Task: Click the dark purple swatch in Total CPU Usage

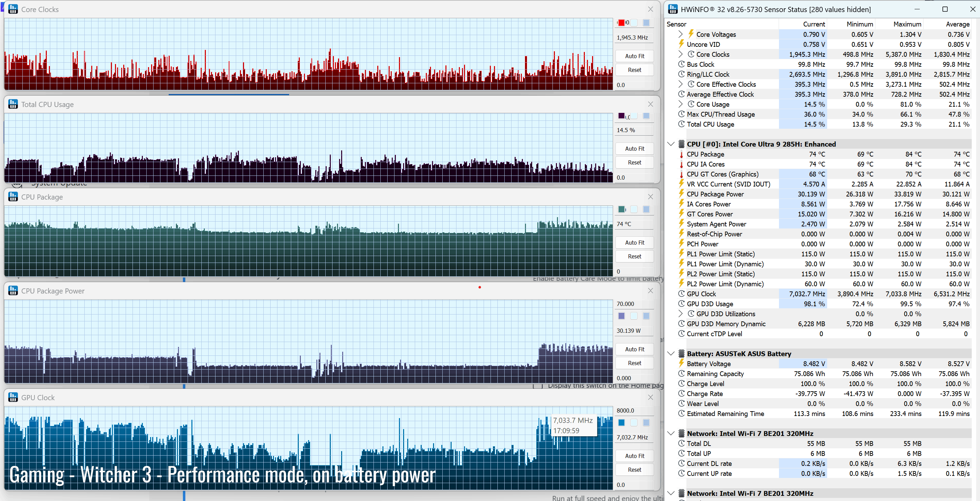Action: [x=621, y=116]
